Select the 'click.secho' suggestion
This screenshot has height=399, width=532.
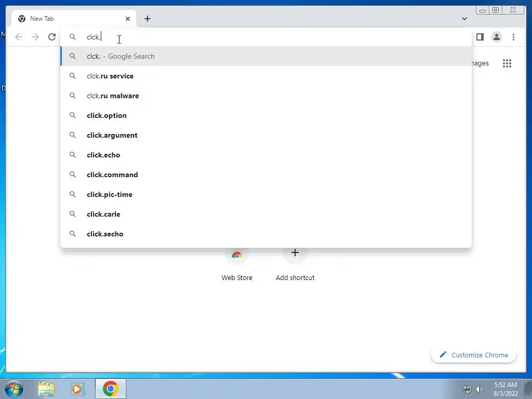point(266,234)
